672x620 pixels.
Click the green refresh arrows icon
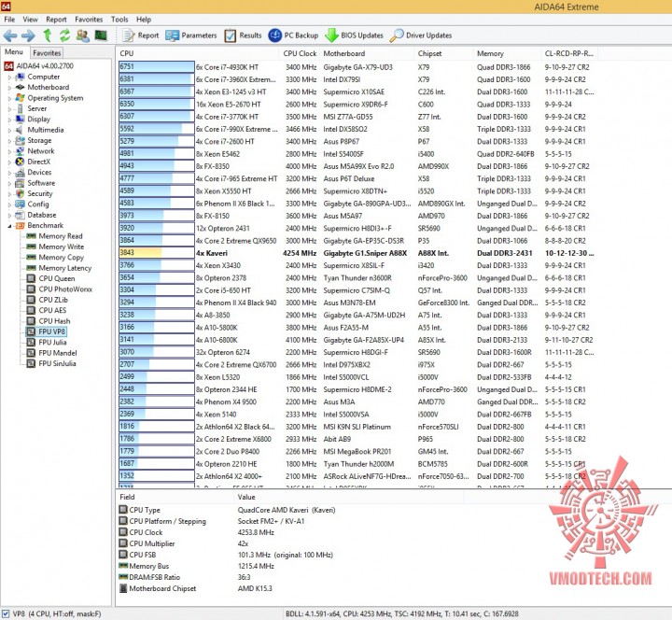[64, 35]
